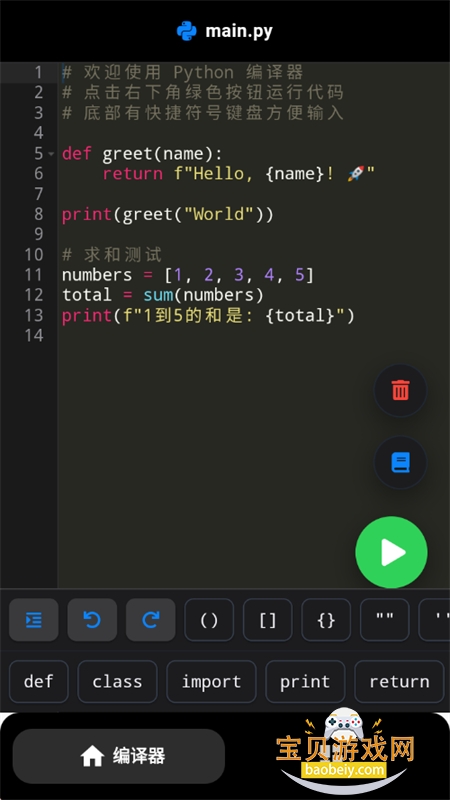The height and width of the screenshot is (800, 450).
Task: Undo the last edit
Action: 92,620
